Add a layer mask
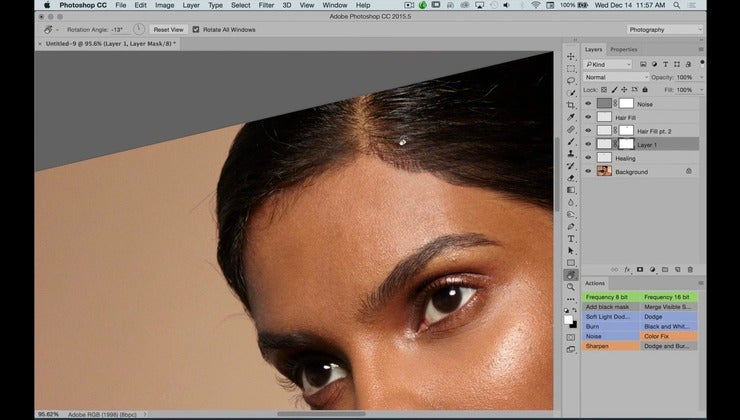Screen dimensions: 740x420 point(640,269)
